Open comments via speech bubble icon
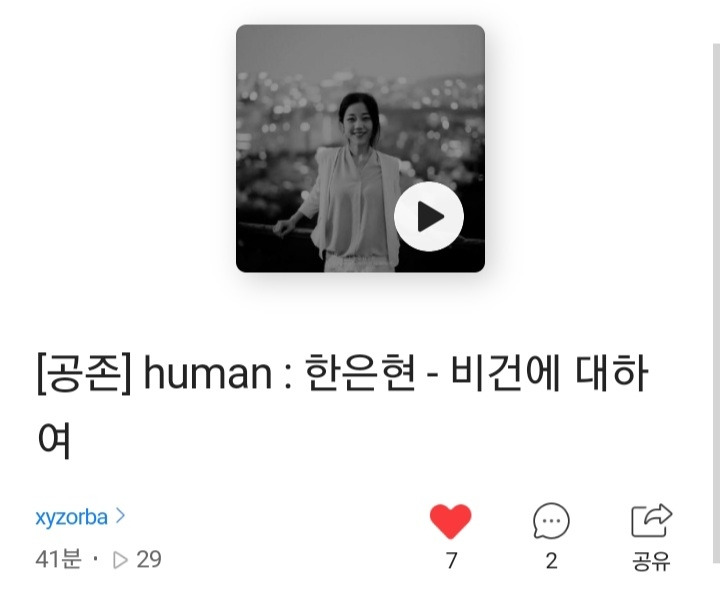This screenshot has height=594, width=720. tap(551, 521)
